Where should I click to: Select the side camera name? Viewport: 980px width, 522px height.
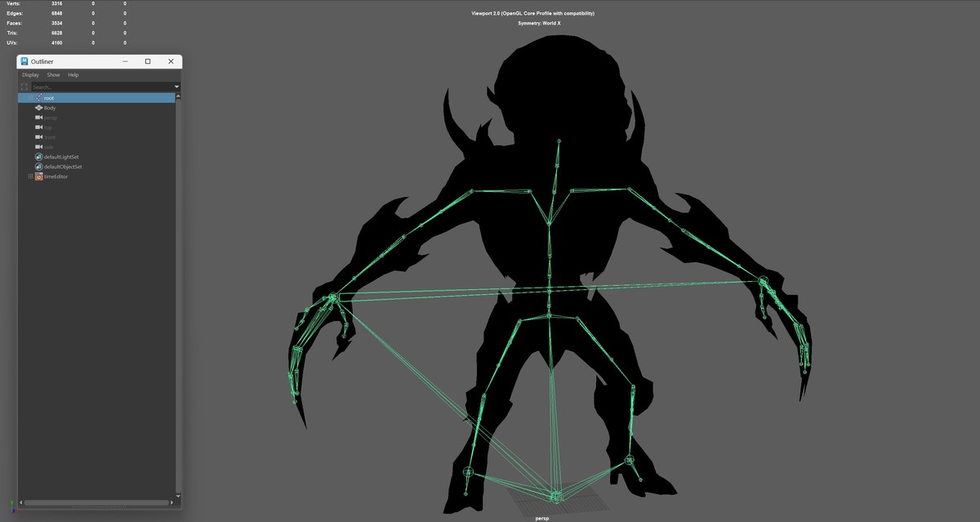tap(49, 147)
